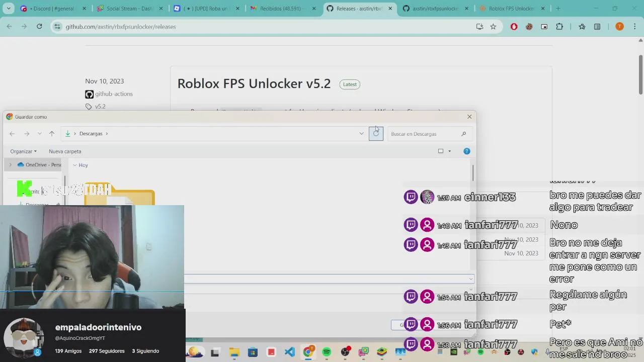Reload the GitHub releases page

pyautogui.click(x=39, y=27)
